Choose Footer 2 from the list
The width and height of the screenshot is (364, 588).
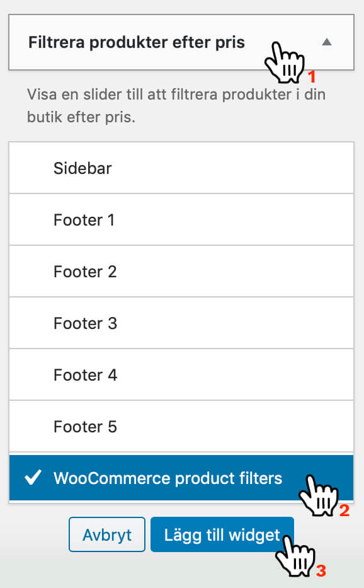click(181, 272)
